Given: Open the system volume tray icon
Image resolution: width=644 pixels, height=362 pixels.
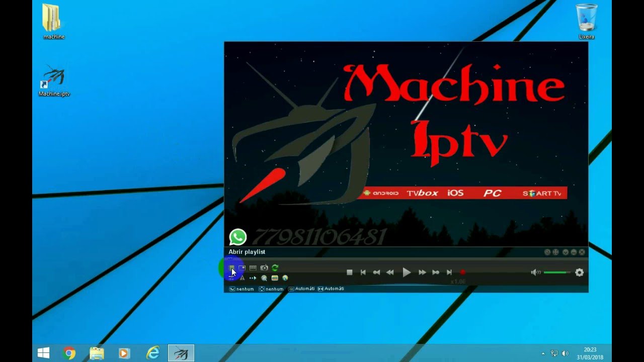Looking at the screenshot, I should pos(565,353).
